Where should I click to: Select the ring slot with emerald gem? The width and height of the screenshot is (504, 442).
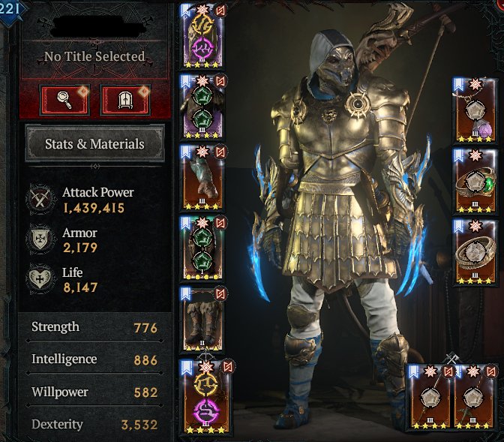[x=475, y=181]
